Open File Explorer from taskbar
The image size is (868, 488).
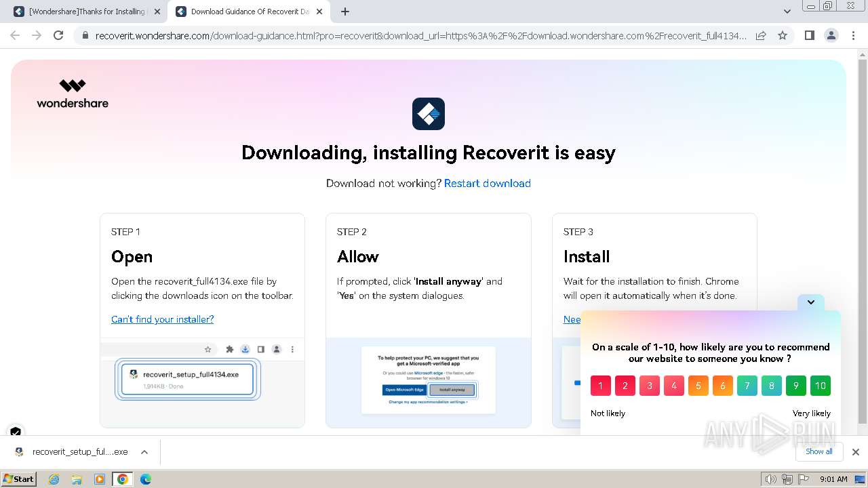[77, 479]
